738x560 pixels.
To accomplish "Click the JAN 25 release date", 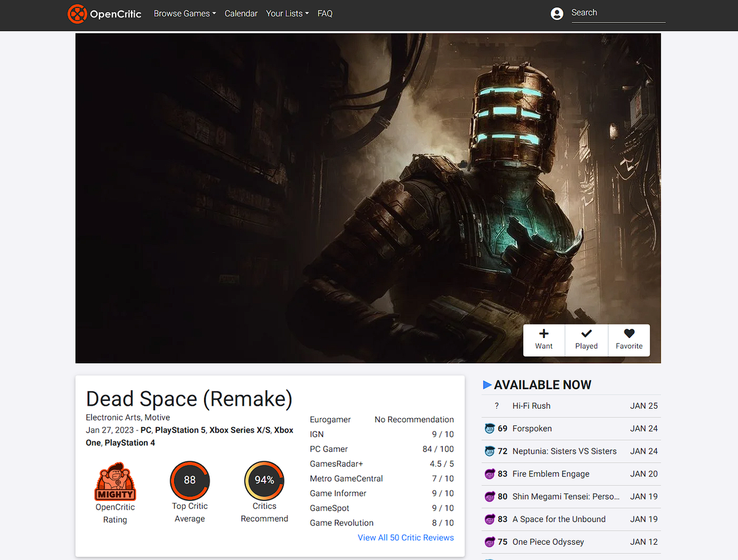I will 644,406.
